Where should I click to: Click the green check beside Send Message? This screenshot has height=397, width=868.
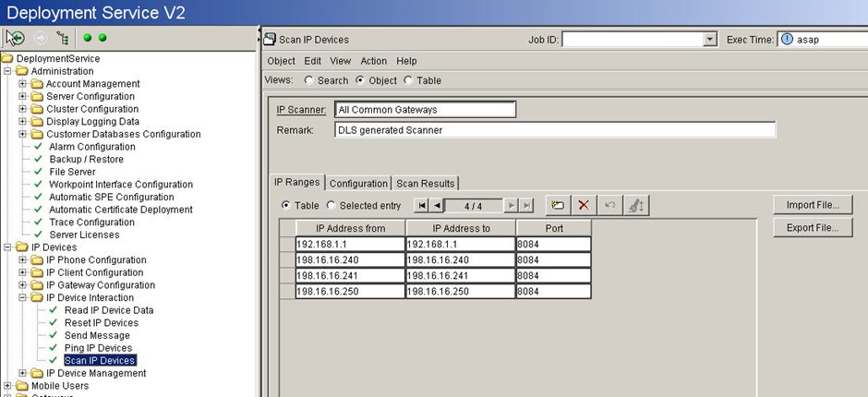pos(54,335)
